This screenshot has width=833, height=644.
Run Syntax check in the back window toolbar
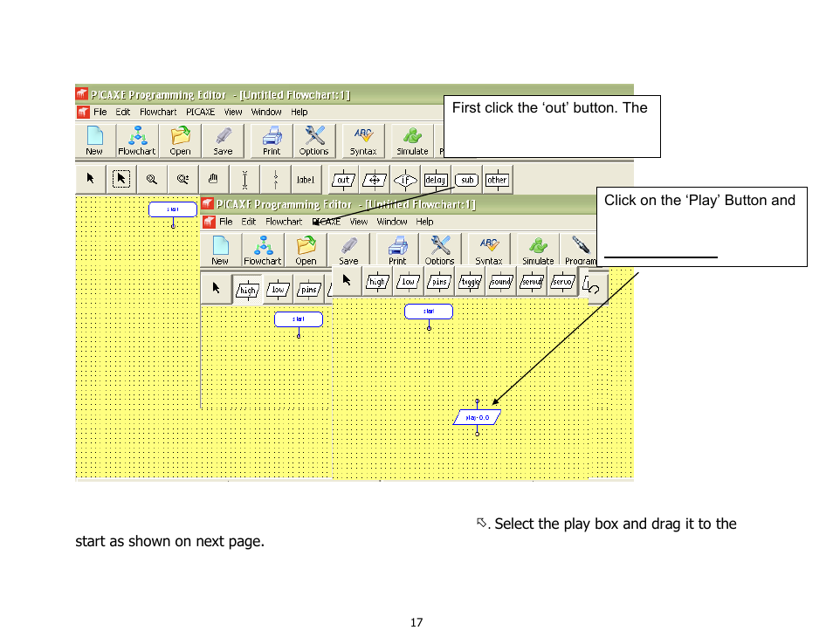click(363, 140)
